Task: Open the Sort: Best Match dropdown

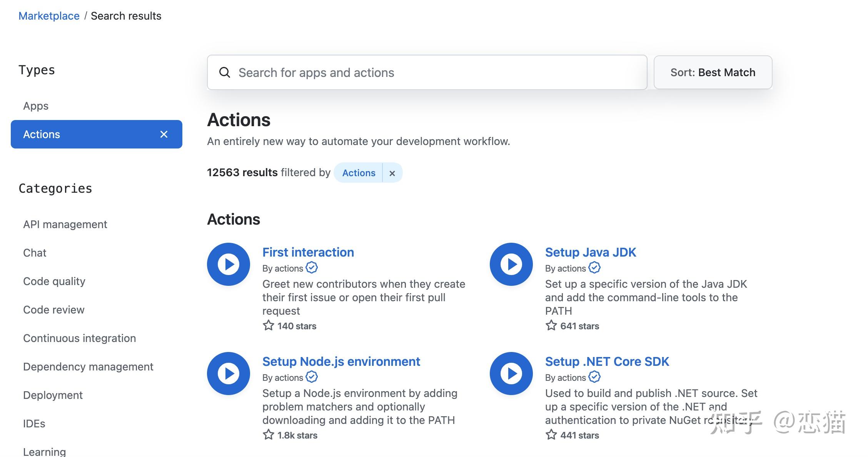Action: 713,72
